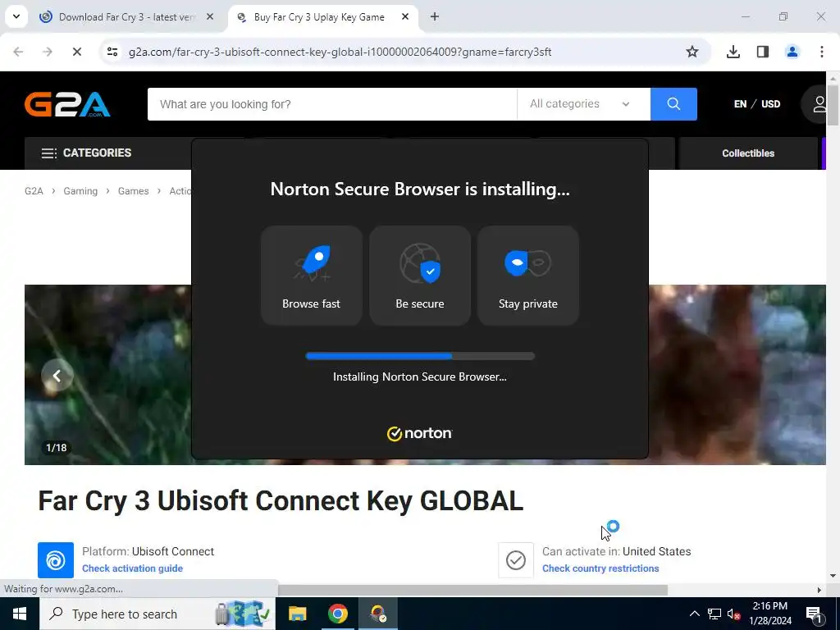Screen dimensions: 840x630
Task: Go back to the previous page
Action: coord(18,52)
